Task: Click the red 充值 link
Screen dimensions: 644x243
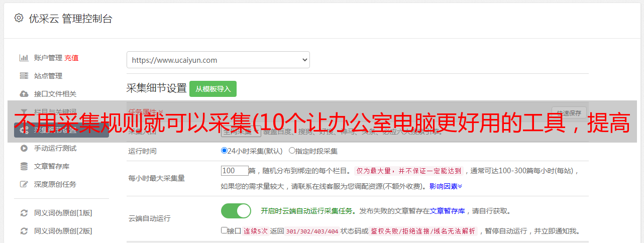Action: 71,58
